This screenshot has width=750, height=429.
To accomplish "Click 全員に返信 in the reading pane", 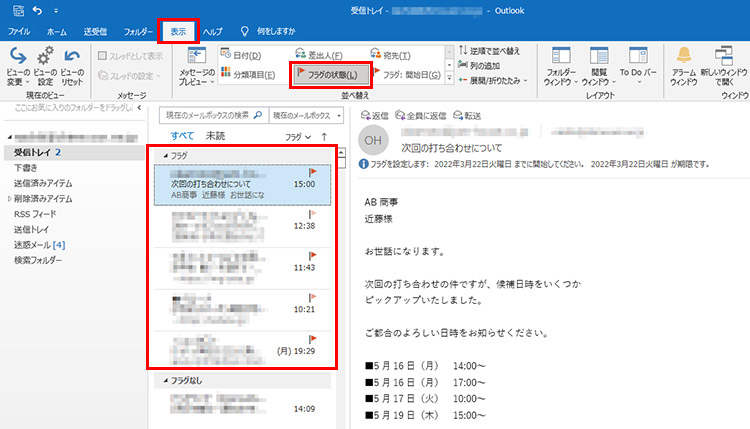I will coord(424,115).
